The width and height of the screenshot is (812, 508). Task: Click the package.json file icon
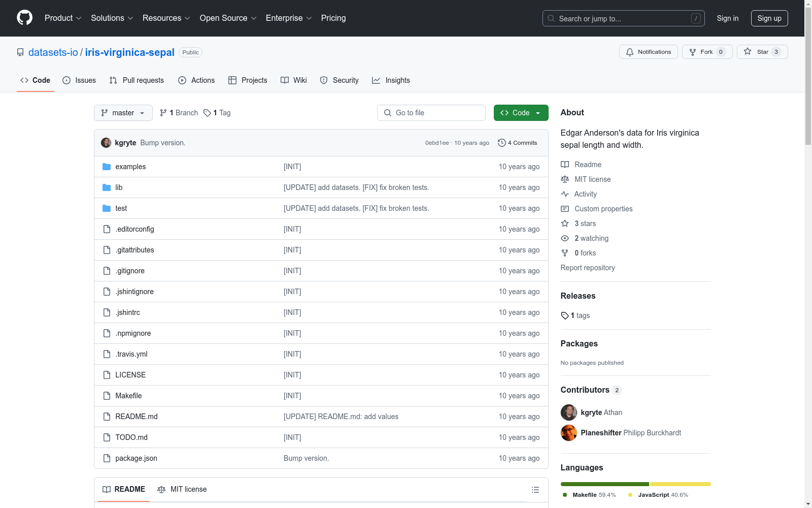(x=107, y=458)
